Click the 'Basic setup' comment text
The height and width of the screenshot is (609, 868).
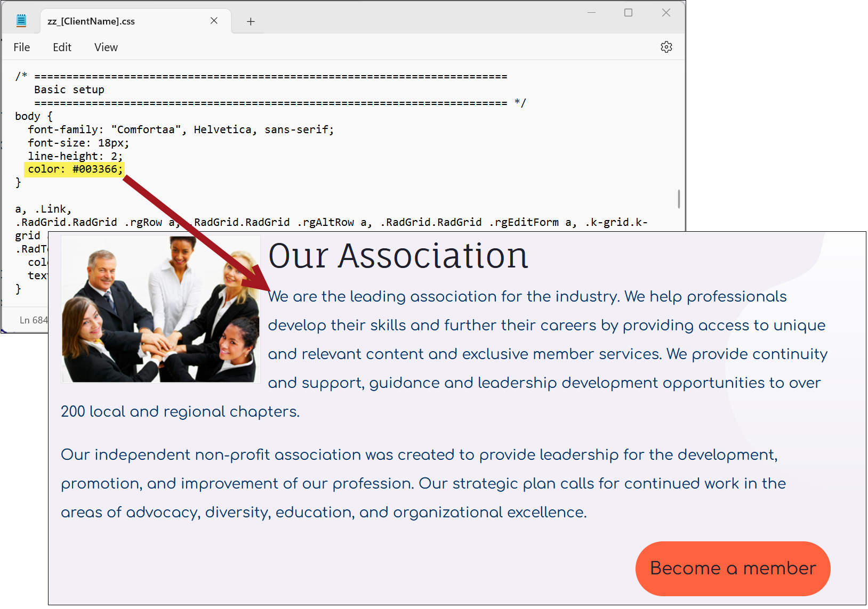pos(69,90)
